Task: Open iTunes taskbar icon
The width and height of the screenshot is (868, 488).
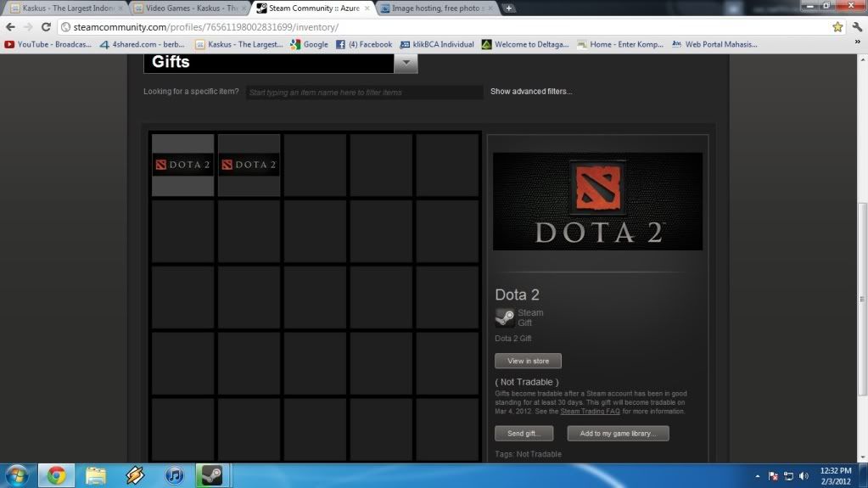Action: pos(175,476)
